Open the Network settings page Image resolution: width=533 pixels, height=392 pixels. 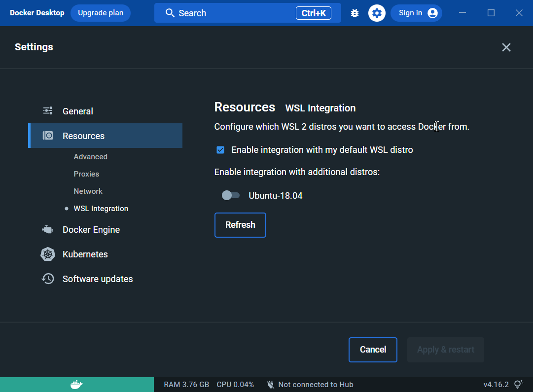[88, 191]
